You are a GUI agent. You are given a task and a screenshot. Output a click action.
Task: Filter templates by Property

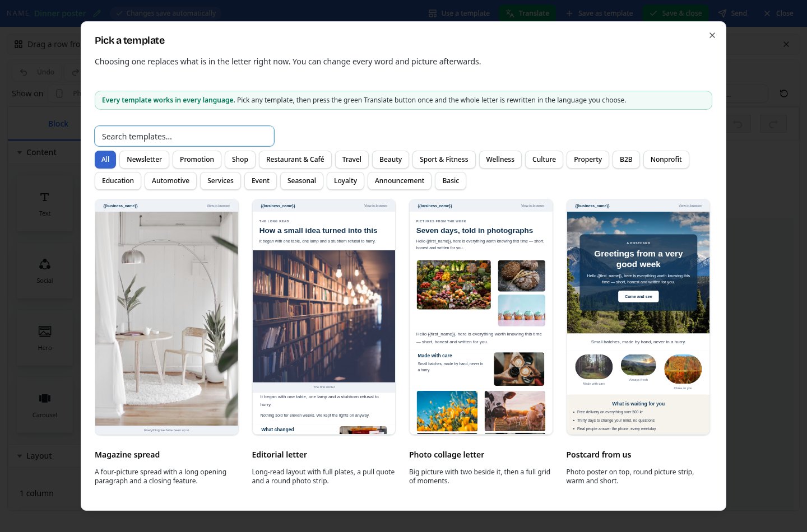pos(588,160)
